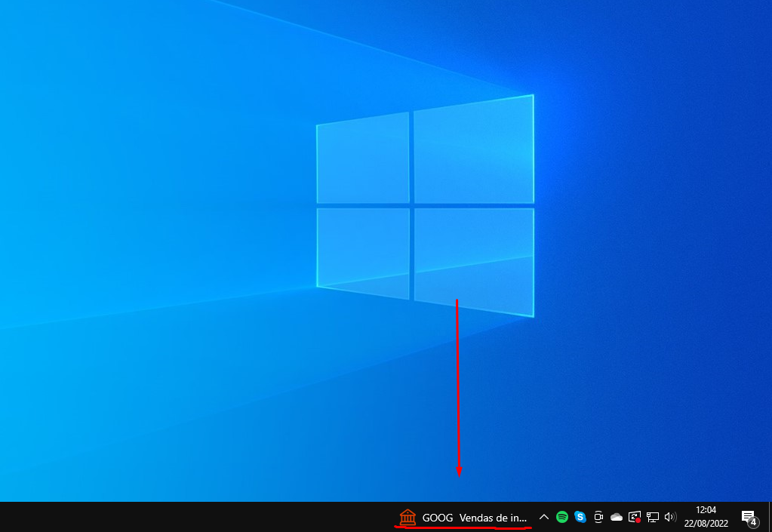Click the orange bank building taskbar icon
Screen dimensions: 772x532
(408, 517)
